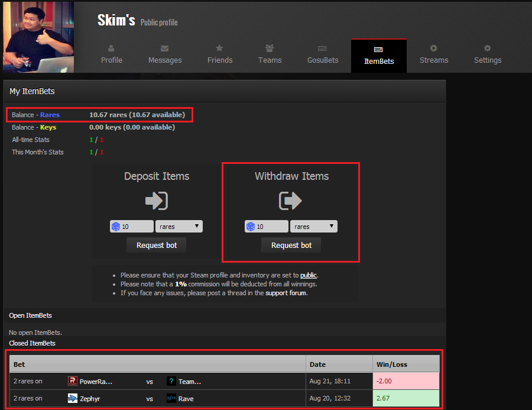This screenshot has height=410, width=532.
Task: Click the question mark team logo icon
Action: (x=171, y=381)
